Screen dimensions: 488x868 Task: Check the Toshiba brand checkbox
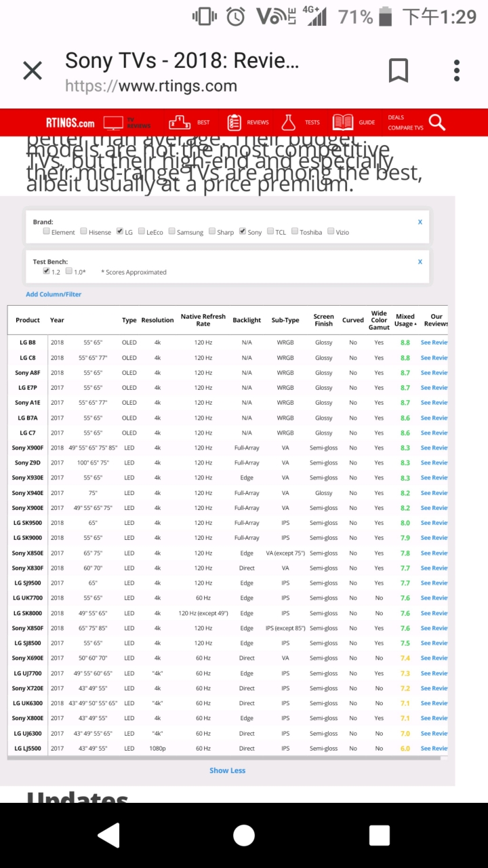(x=295, y=231)
